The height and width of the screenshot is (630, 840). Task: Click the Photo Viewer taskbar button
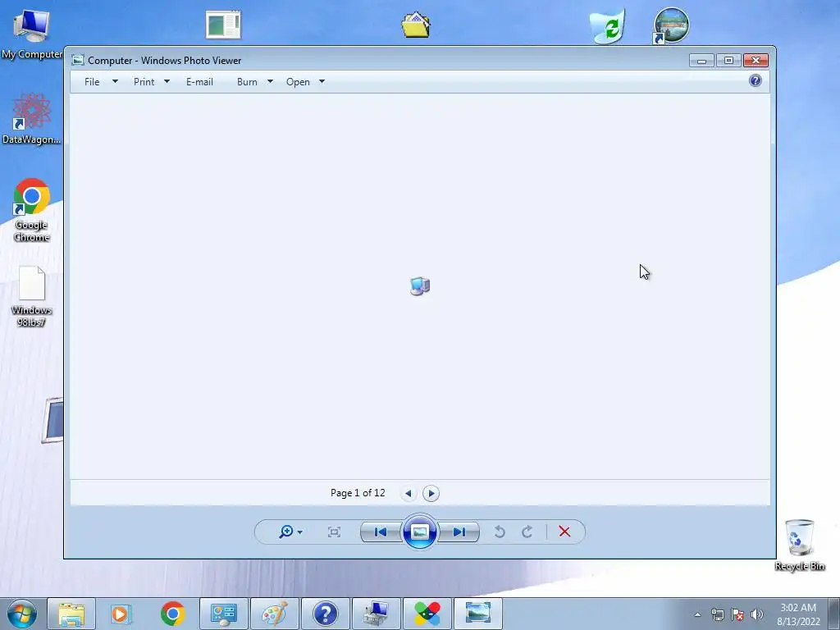coord(478,614)
